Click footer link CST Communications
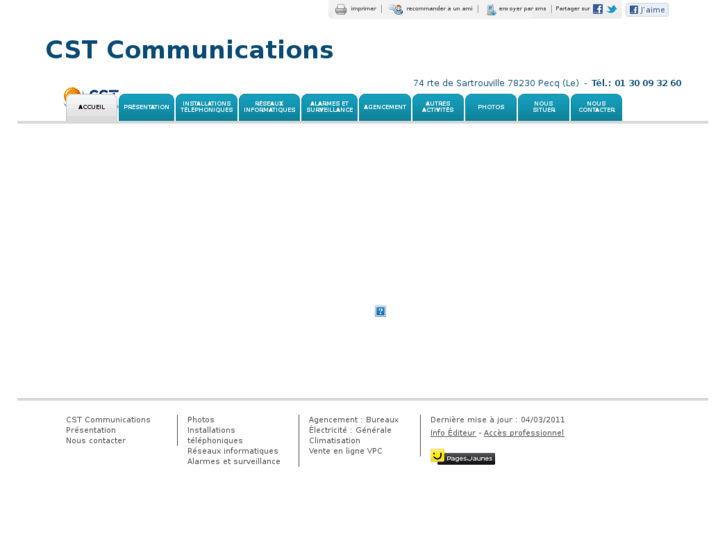 click(108, 420)
